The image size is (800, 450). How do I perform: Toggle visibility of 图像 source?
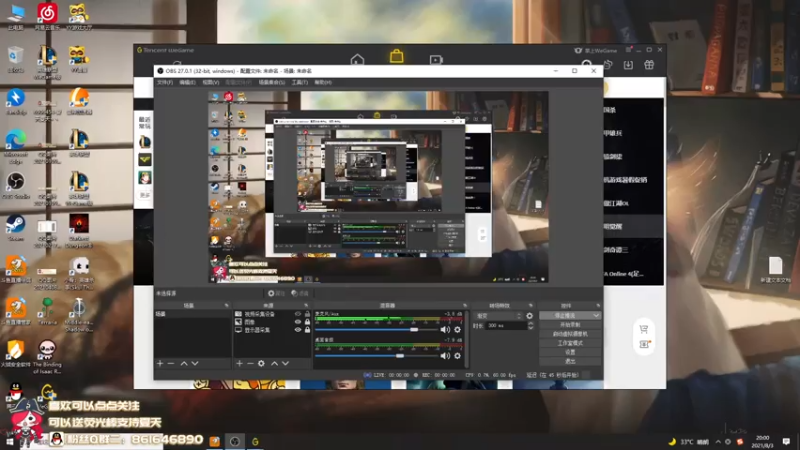pyautogui.click(x=298, y=322)
